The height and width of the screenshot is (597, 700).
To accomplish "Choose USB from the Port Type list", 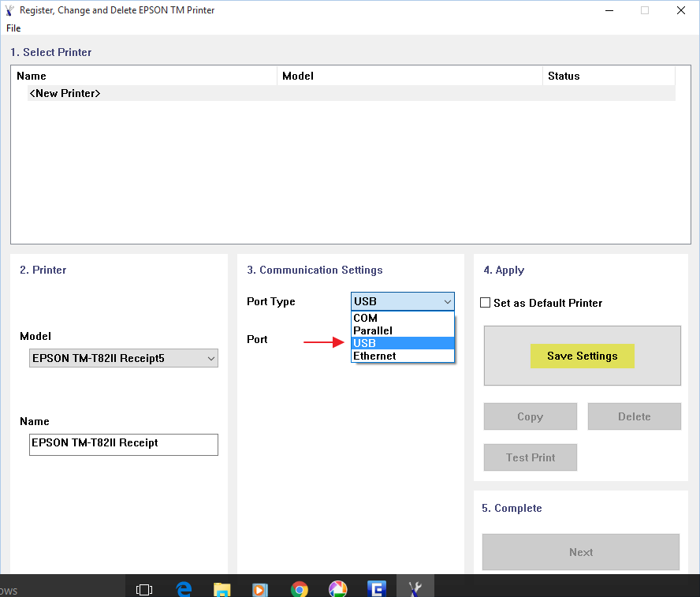I will pyautogui.click(x=402, y=343).
